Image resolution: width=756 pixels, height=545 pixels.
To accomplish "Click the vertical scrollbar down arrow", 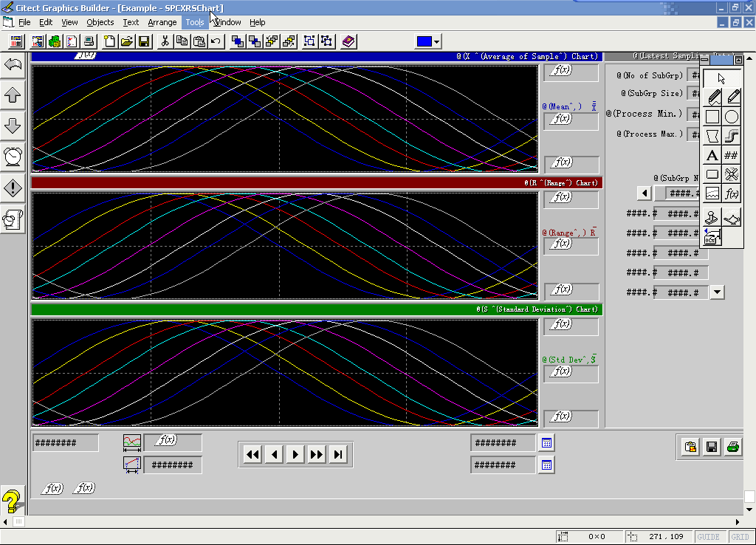I will (x=749, y=510).
